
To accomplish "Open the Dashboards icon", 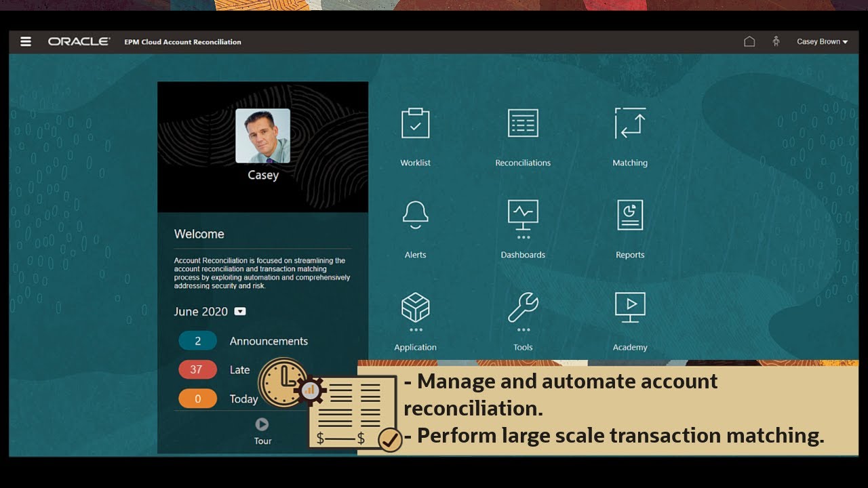I will point(523,214).
